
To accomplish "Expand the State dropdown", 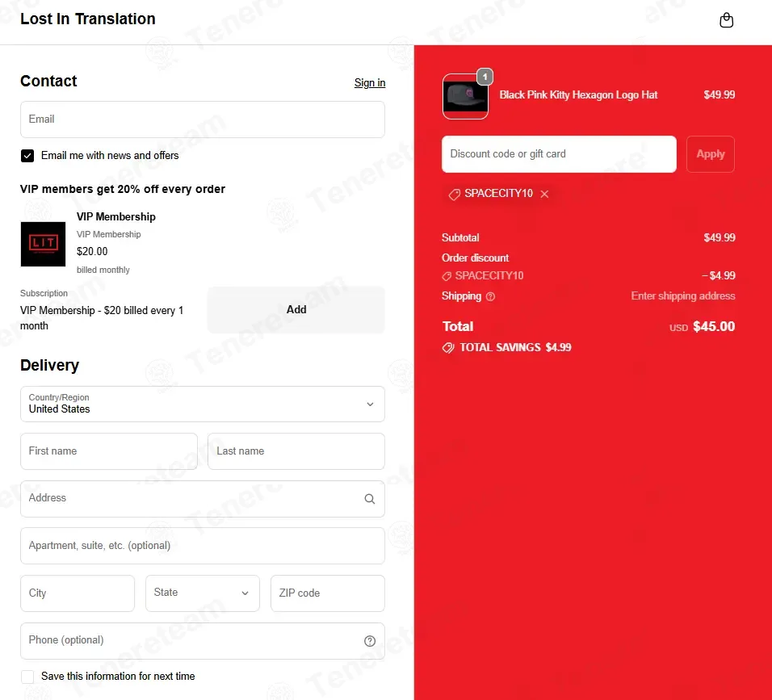I will 203,593.
